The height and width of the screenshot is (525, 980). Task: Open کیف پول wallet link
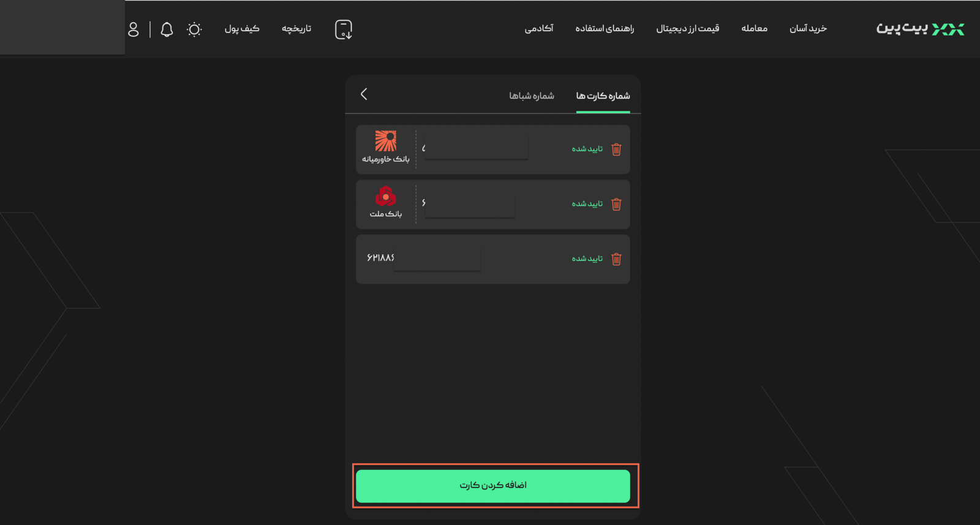pyautogui.click(x=242, y=29)
